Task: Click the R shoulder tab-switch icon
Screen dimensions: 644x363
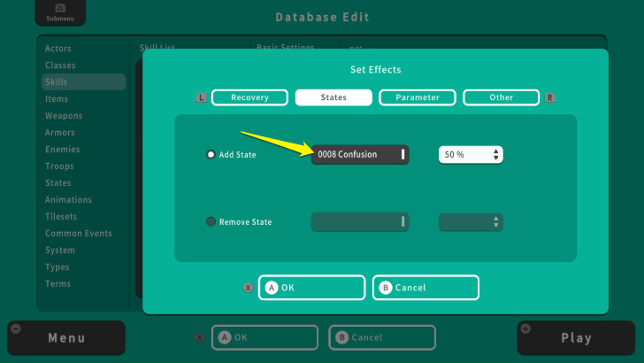Action: (x=550, y=98)
